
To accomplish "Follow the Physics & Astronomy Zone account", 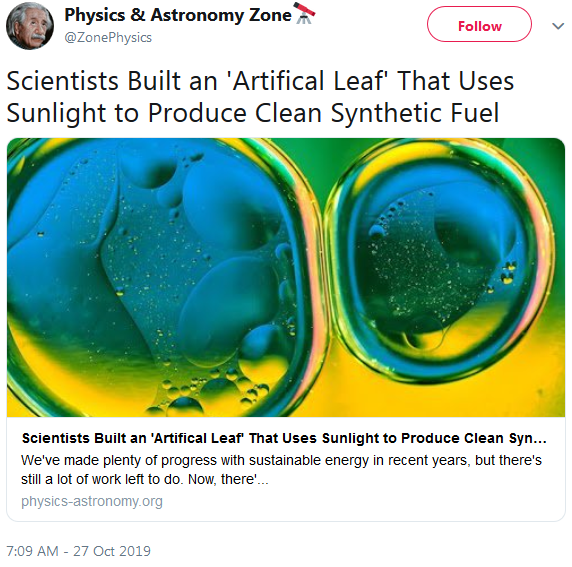I will point(479,24).
